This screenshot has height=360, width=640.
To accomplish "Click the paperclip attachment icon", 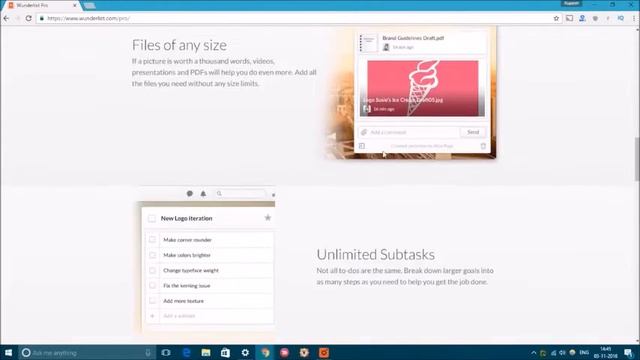I will [x=364, y=132].
